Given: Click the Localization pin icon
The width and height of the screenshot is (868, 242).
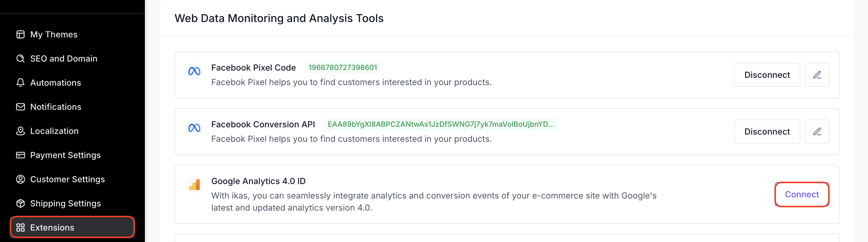Looking at the screenshot, I should pos(21,131).
